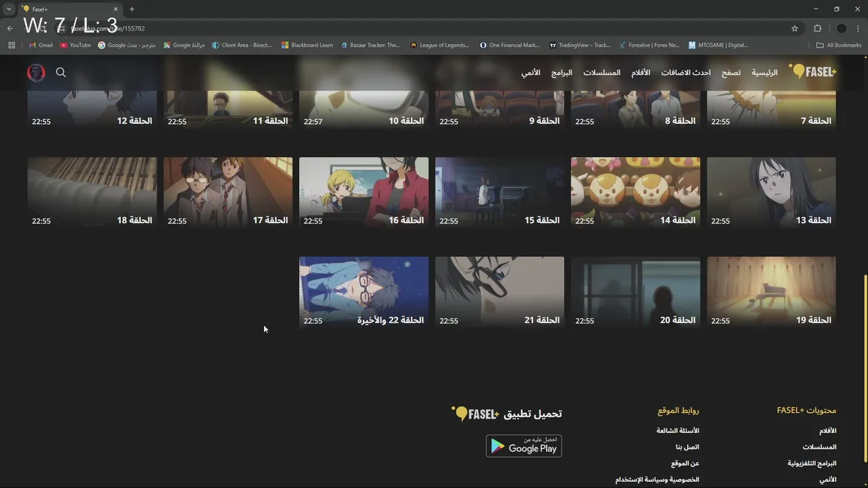Open the Chrome profile icon
Viewport: 868px width, 488px height.
842,28
